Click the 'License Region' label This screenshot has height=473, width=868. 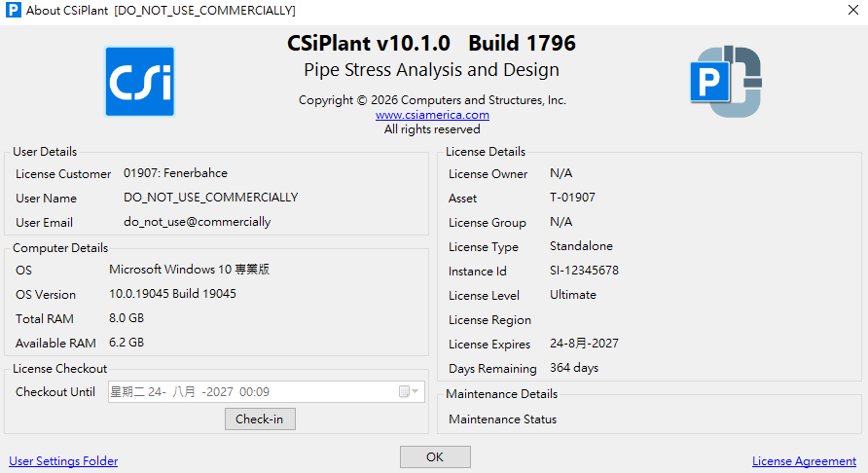tap(489, 320)
